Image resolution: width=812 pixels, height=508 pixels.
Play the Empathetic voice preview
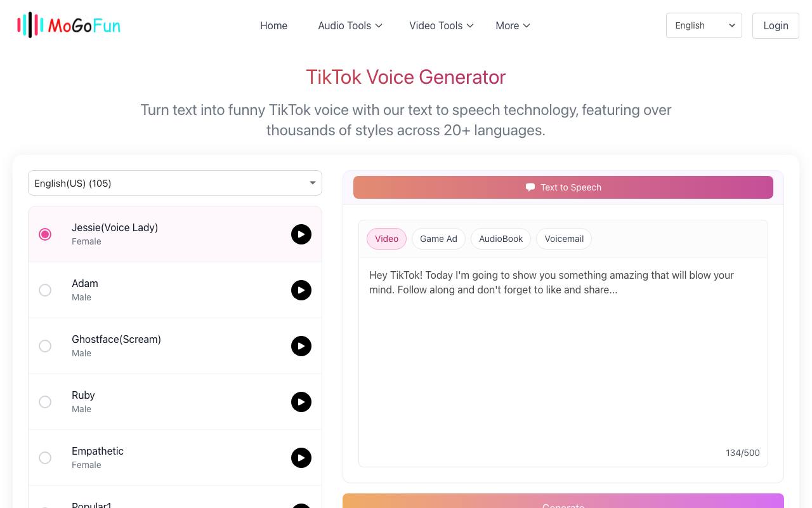point(301,458)
